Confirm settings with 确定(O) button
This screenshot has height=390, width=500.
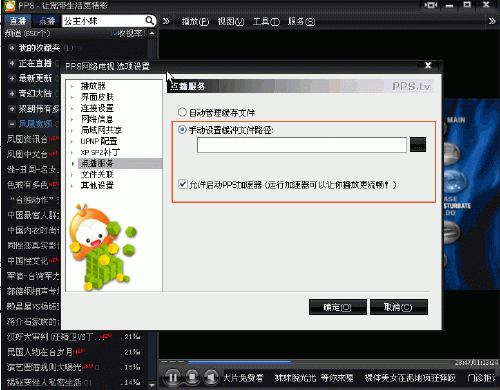tap(338, 307)
